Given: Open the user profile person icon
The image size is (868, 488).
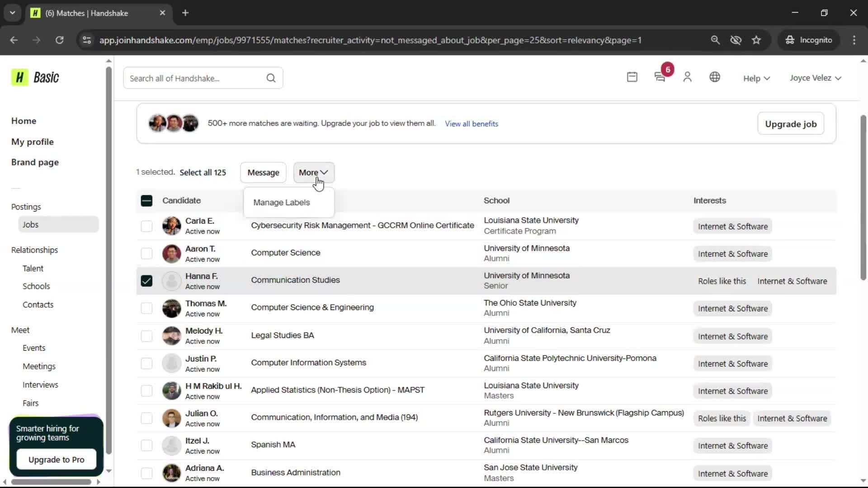Looking at the screenshot, I should tap(687, 77).
